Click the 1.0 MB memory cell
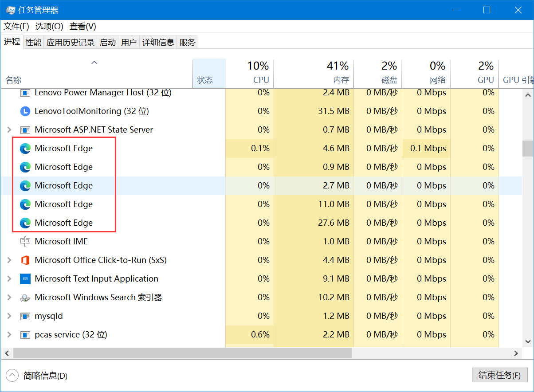The width and height of the screenshot is (534, 392). (x=314, y=242)
